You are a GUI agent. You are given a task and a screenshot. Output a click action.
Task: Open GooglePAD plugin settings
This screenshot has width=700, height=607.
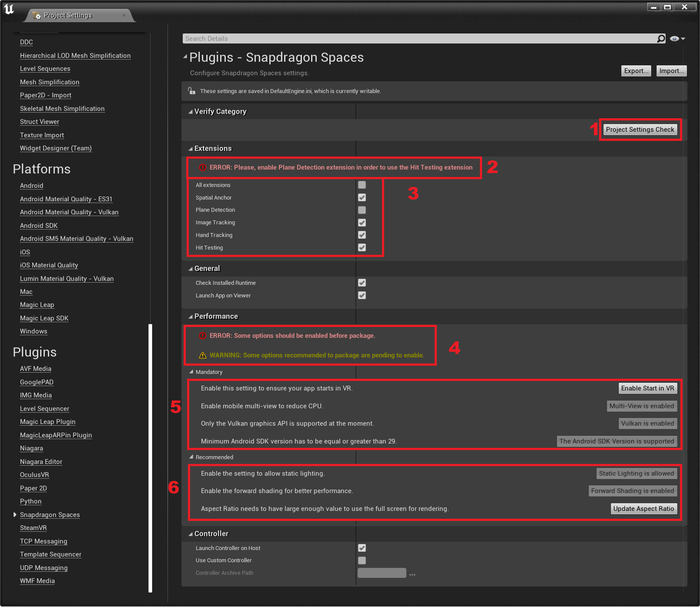37,382
